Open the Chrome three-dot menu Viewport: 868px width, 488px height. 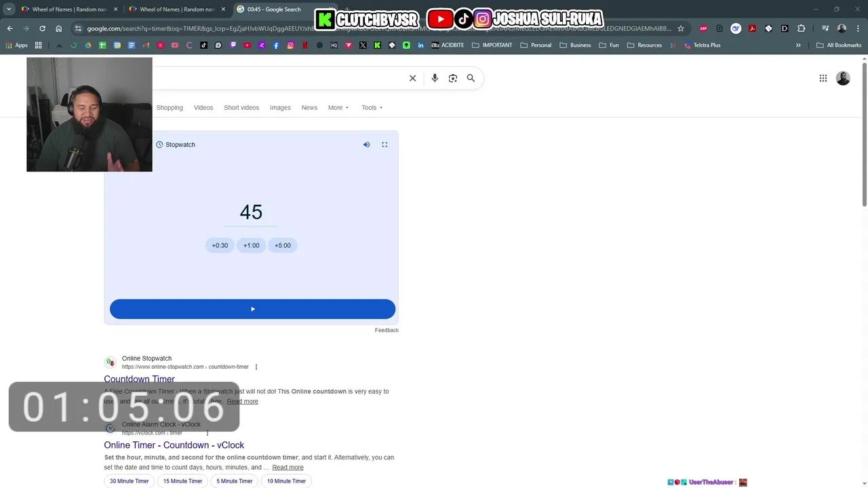tap(858, 28)
